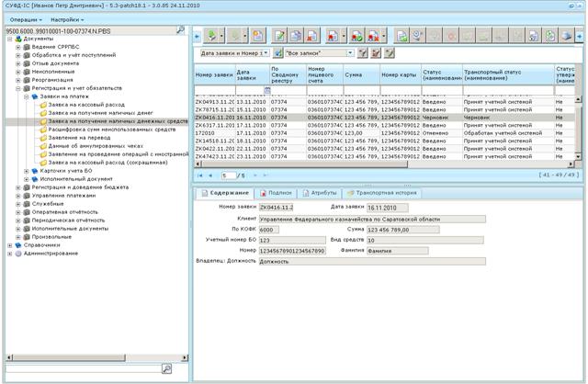The image size is (588, 384).
Task: Open the 'Настройки' menu
Action: [67, 19]
